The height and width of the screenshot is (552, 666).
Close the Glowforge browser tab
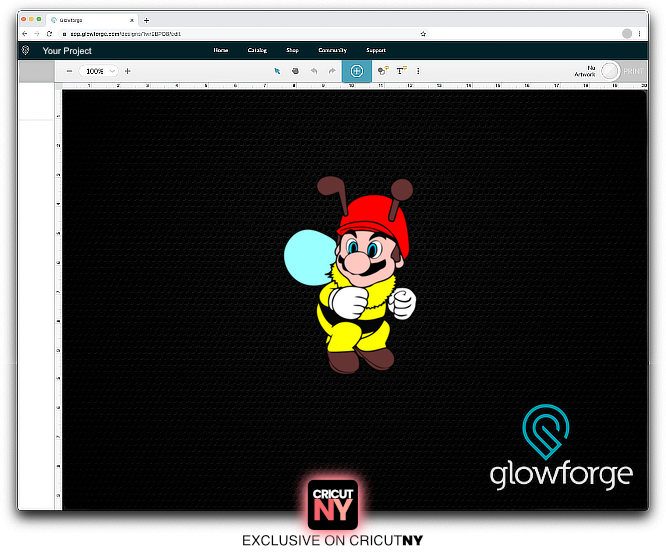(x=132, y=20)
